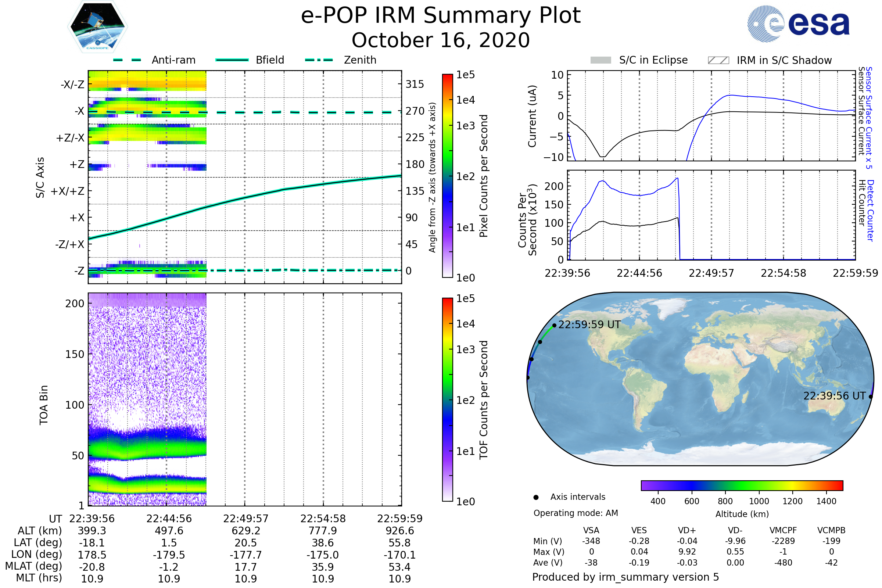Viewport: 882px width, 588px height.
Task: Click the Altitude (km) color bar
Action: click(742, 485)
